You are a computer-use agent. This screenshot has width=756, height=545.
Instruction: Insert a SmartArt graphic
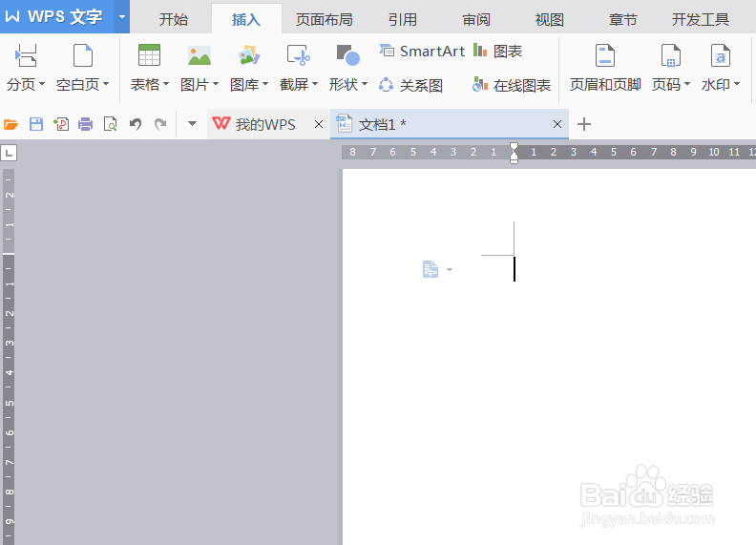[x=422, y=51]
